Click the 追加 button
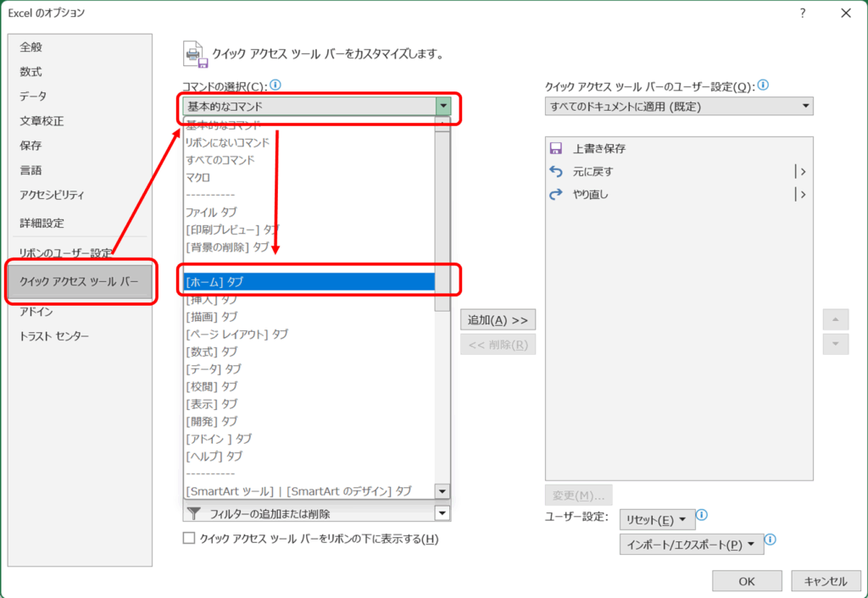The width and height of the screenshot is (868, 598). click(498, 320)
